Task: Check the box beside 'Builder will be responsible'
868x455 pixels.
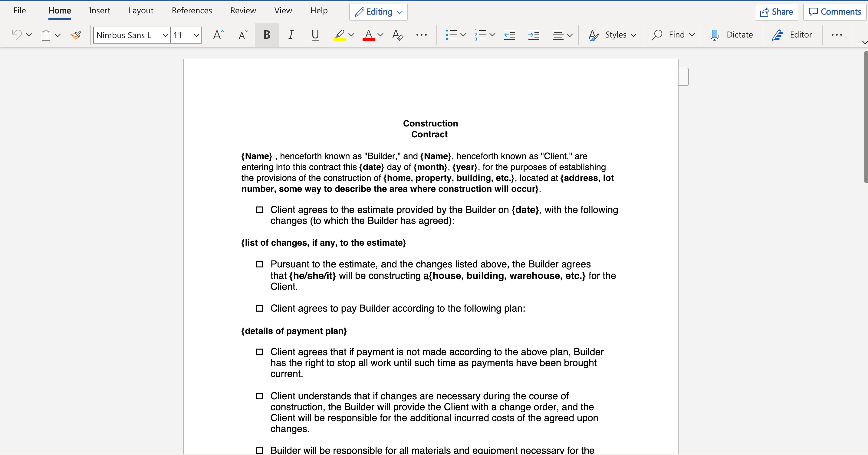Action: tap(259, 450)
